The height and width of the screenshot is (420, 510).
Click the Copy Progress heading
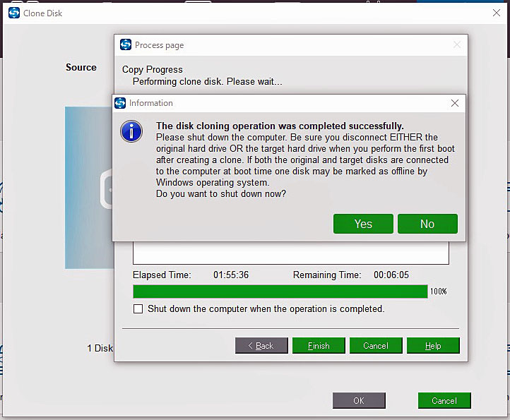(x=152, y=70)
